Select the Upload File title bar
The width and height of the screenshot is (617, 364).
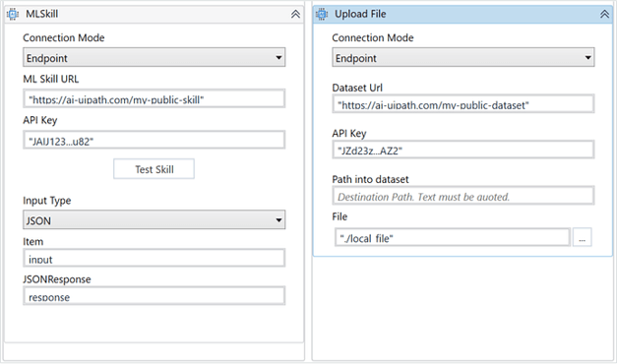coord(463,14)
